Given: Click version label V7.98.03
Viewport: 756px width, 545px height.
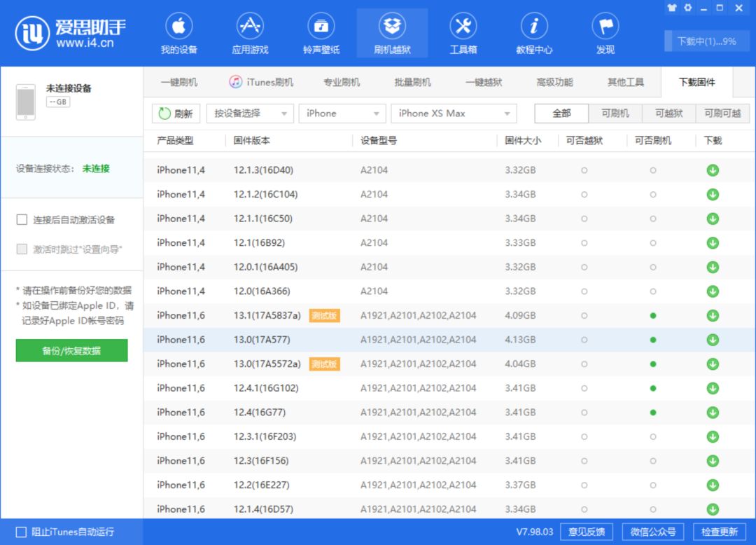Looking at the screenshot, I should pyautogui.click(x=534, y=532).
